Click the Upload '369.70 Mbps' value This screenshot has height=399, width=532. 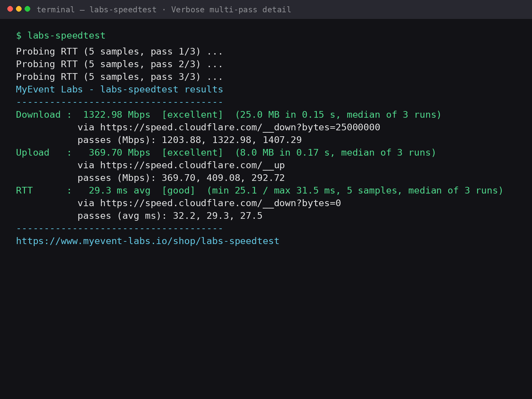119,153
